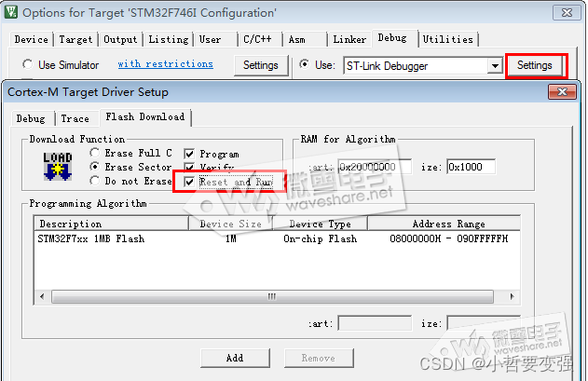Switch to the Target tab

click(x=75, y=39)
